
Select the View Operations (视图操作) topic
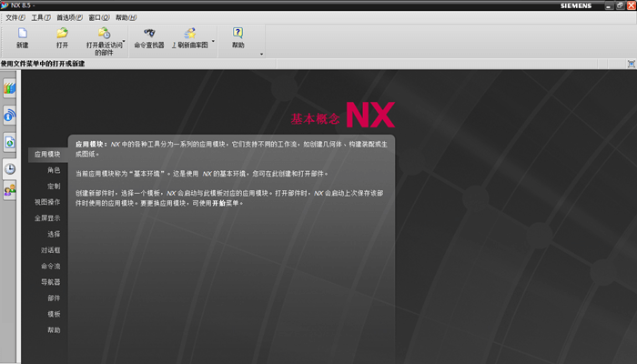(47, 202)
